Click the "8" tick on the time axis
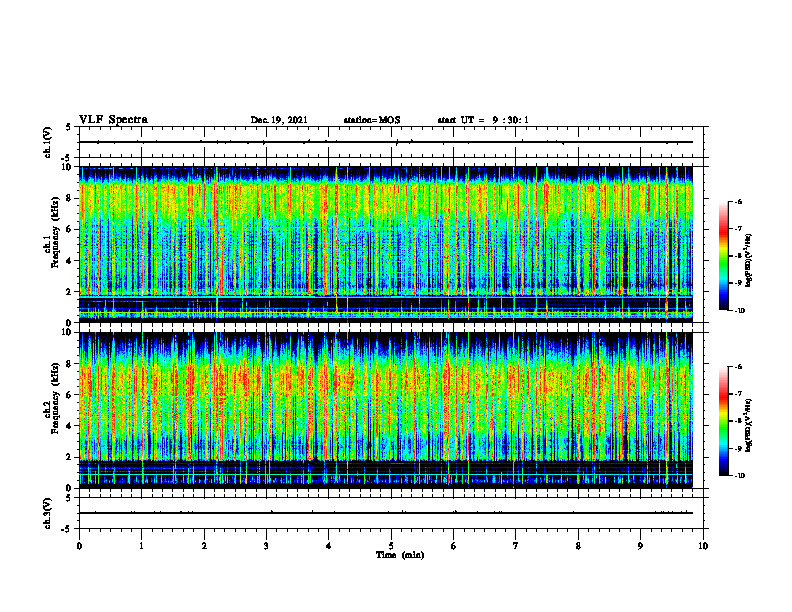This screenshot has height=612, width=792. (578, 546)
